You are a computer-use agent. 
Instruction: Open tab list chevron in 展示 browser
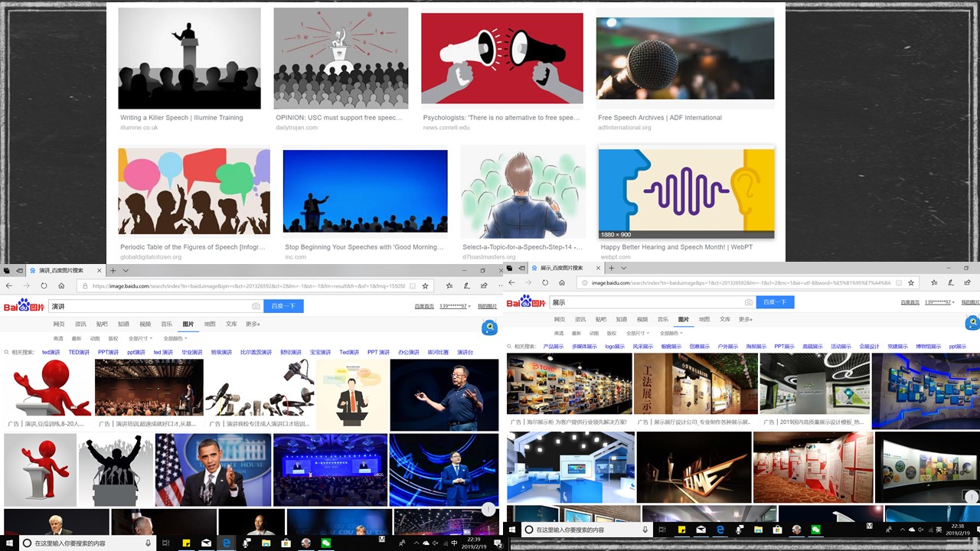(x=624, y=269)
